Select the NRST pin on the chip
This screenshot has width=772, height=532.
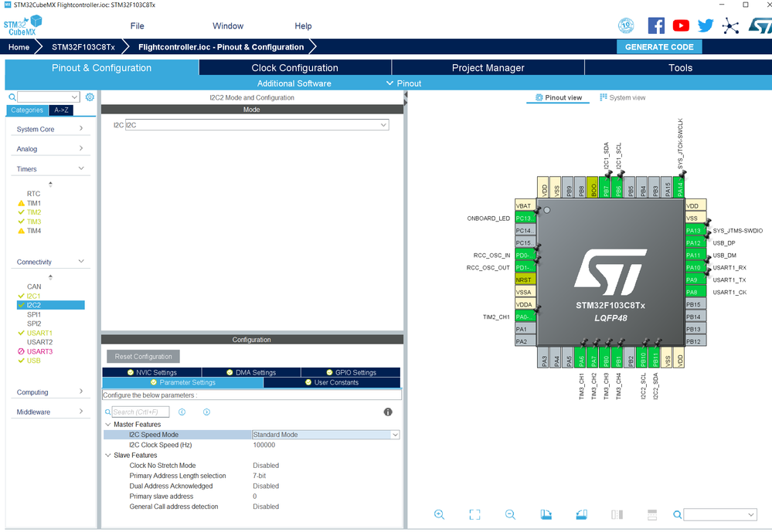tap(525, 280)
